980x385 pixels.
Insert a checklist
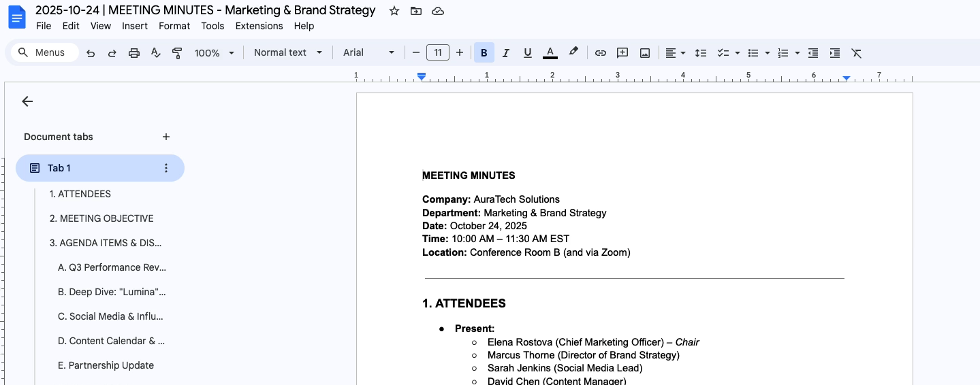(723, 52)
